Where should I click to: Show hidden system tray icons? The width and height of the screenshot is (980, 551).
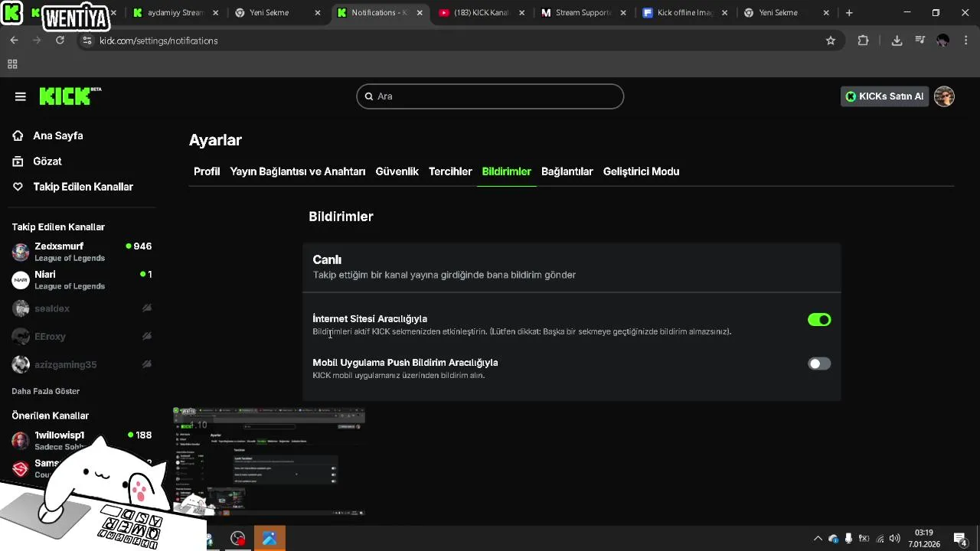point(818,539)
